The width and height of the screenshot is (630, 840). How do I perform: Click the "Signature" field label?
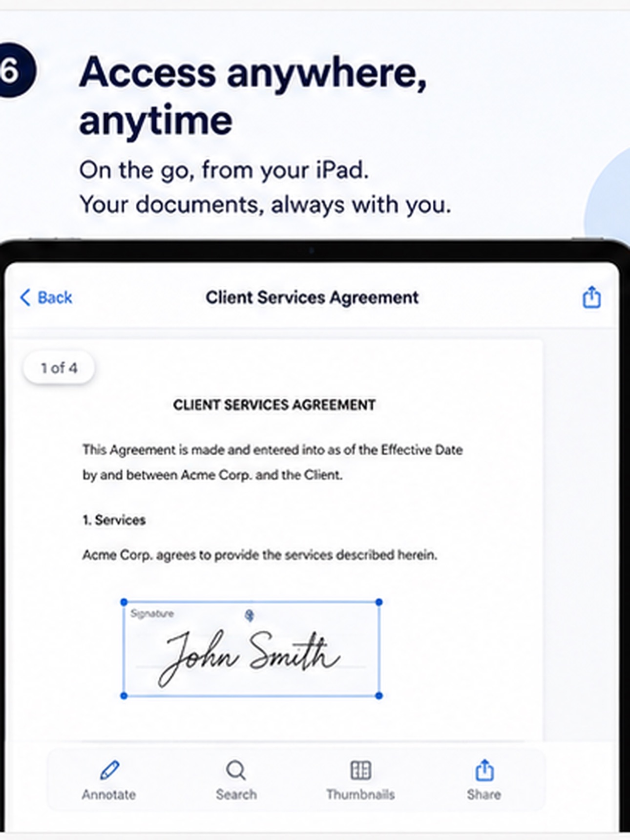pyautogui.click(x=152, y=613)
